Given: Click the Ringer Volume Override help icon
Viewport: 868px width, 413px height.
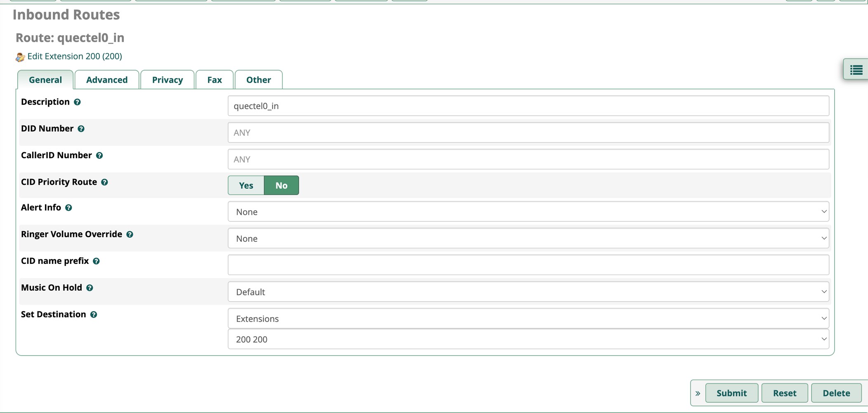Looking at the screenshot, I should tap(130, 235).
